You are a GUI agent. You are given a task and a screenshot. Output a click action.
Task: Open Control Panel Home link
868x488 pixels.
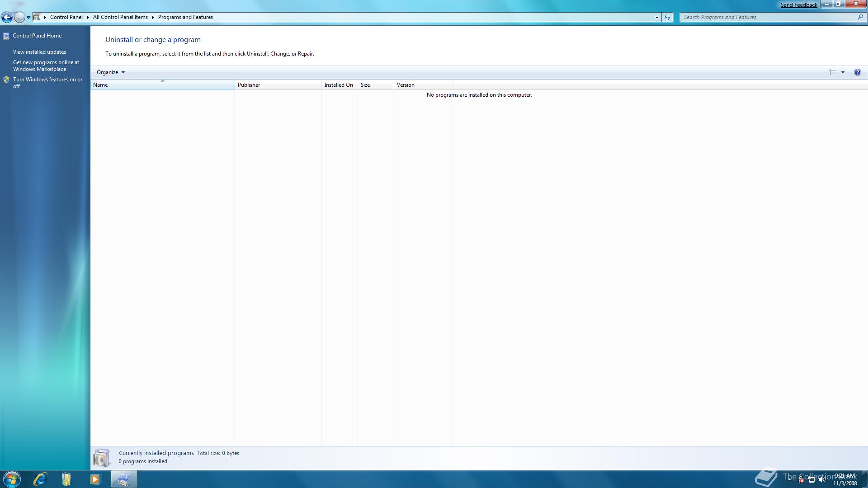coord(37,36)
